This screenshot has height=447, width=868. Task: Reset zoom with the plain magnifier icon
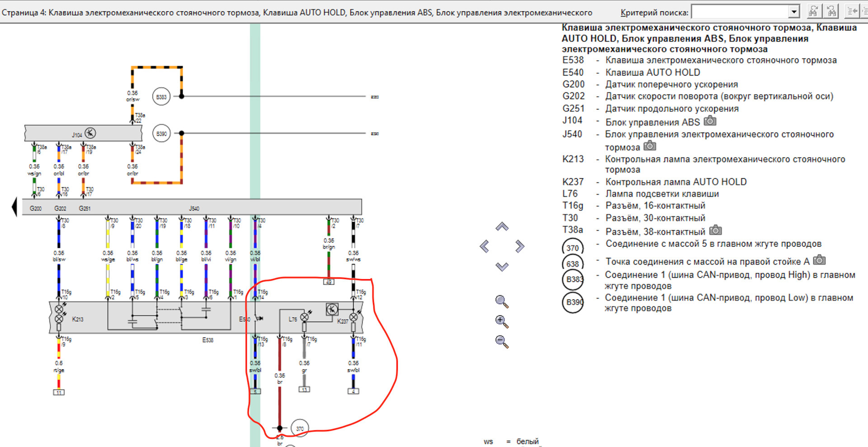[502, 301]
